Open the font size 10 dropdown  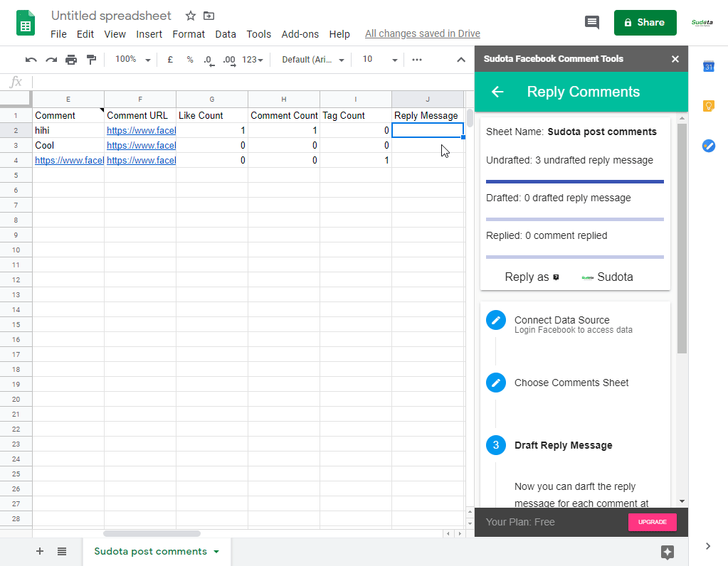(380, 60)
